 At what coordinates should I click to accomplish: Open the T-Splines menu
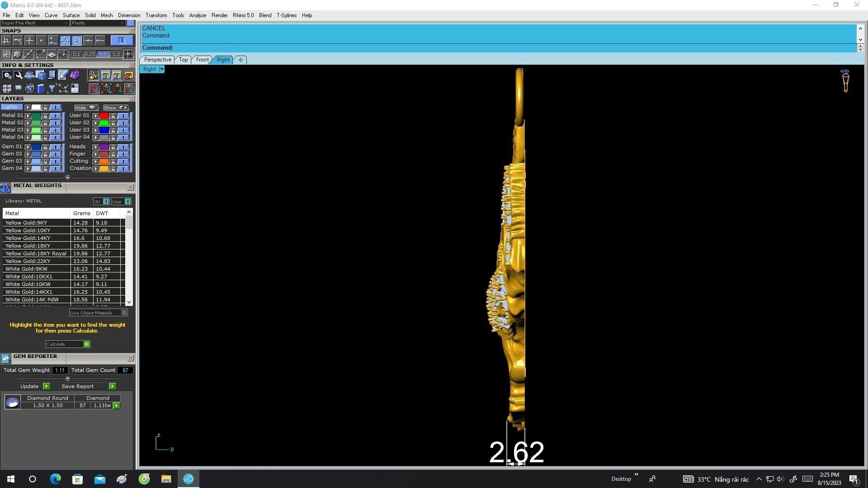pos(286,15)
